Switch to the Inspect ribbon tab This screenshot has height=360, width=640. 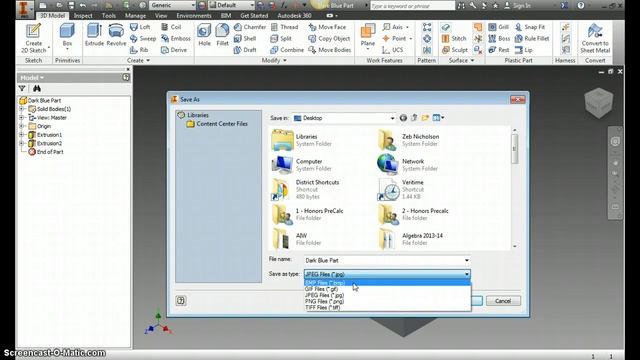pyautogui.click(x=83, y=16)
